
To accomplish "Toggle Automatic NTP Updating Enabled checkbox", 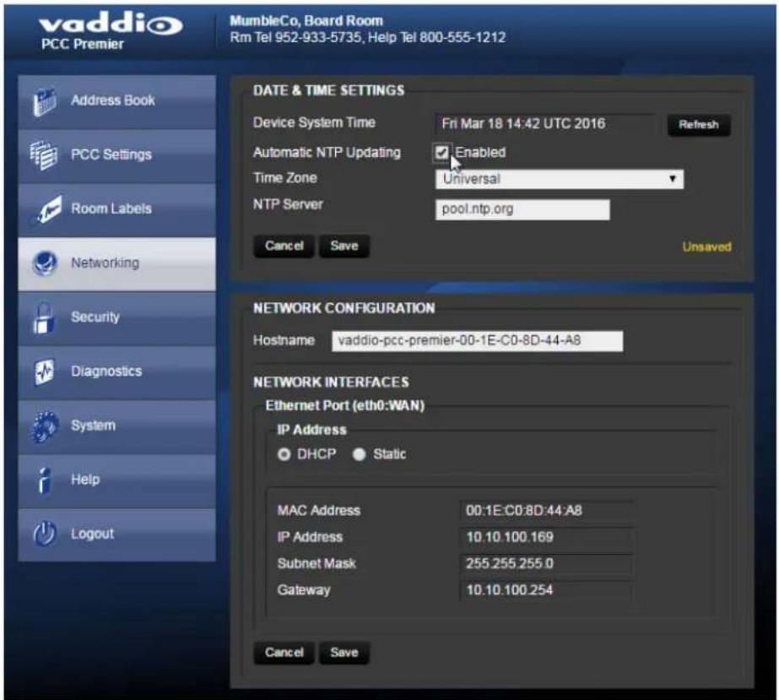I will (441, 152).
